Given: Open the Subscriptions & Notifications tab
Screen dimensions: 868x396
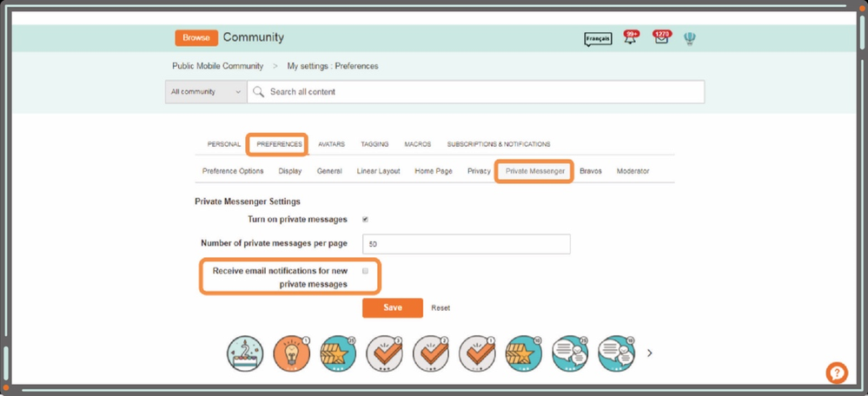Looking at the screenshot, I should pos(498,144).
